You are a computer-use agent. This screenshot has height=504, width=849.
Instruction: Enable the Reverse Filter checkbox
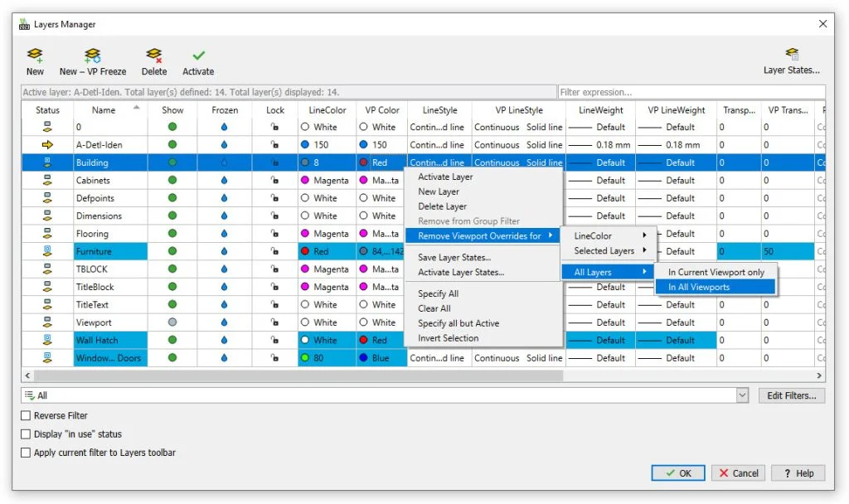(x=27, y=416)
